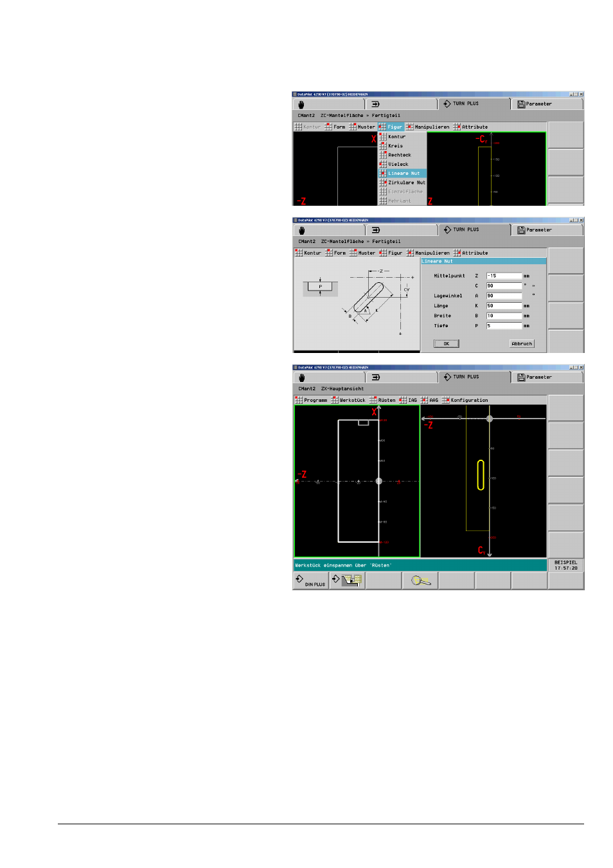The image size is (613, 868).
Task: Click the DIN PLUS softkey
Action: tap(310, 581)
